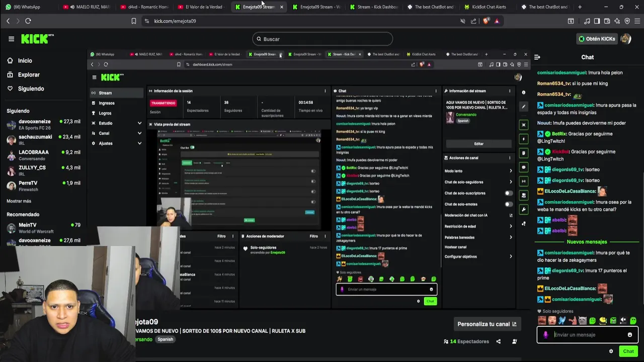Send message with green Chat button

click(628, 351)
